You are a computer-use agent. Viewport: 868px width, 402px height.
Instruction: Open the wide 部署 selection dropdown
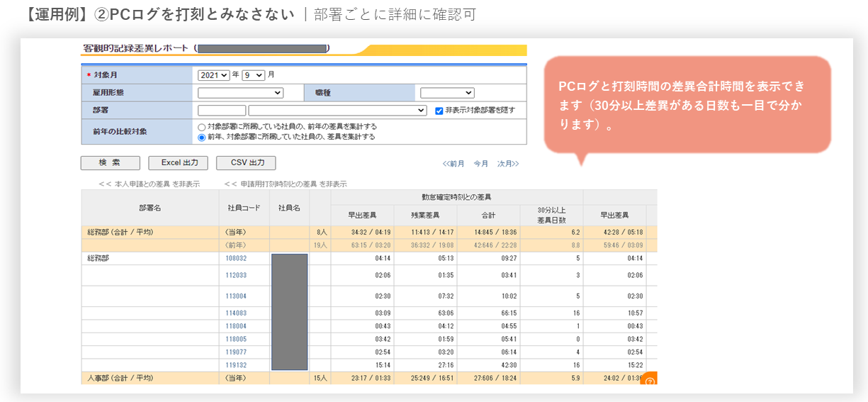[337, 111]
